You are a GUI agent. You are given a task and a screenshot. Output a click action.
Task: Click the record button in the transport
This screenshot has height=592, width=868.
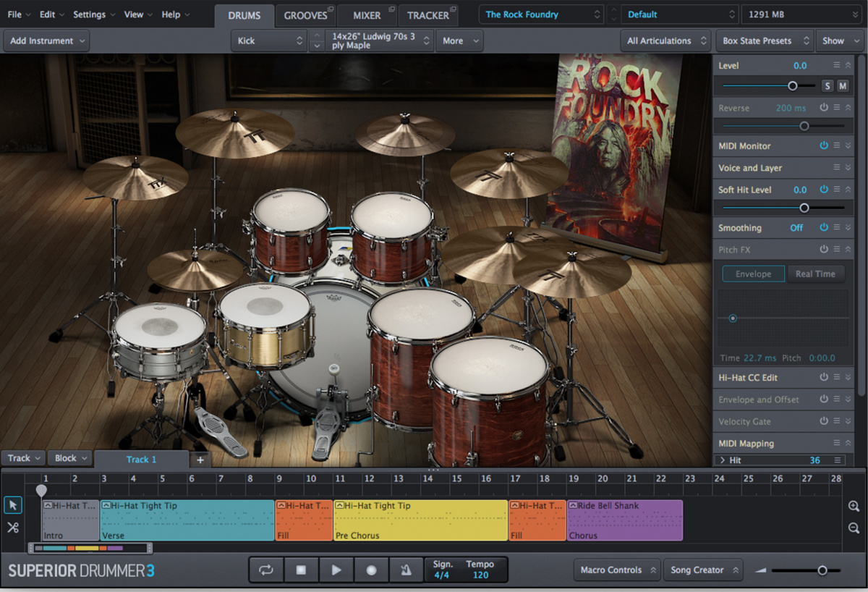(371, 570)
